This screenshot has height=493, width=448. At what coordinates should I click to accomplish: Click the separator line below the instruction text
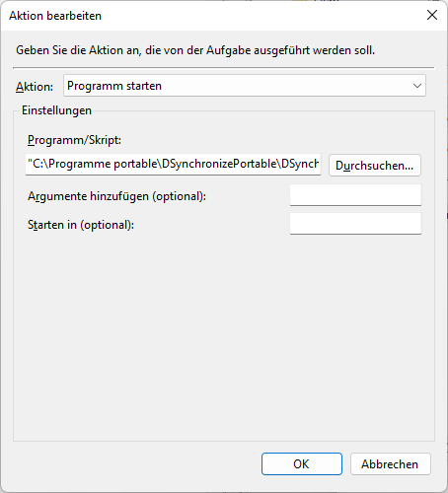pyautogui.click(x=224, y=68)
